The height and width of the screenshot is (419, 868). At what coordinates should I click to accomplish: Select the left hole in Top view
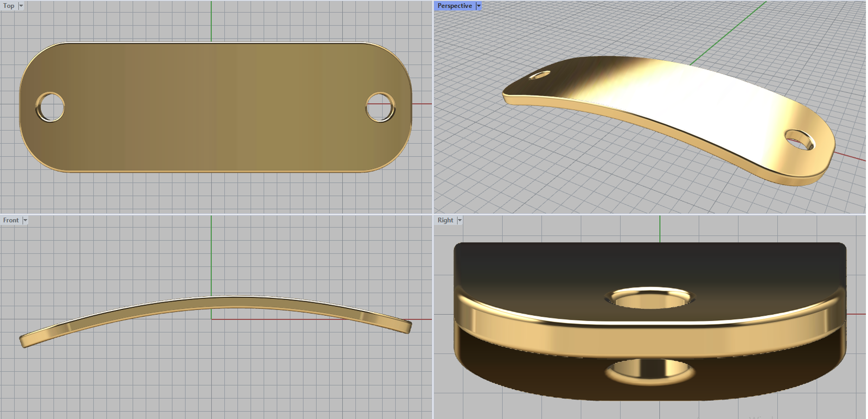click(x=50, y=107)
